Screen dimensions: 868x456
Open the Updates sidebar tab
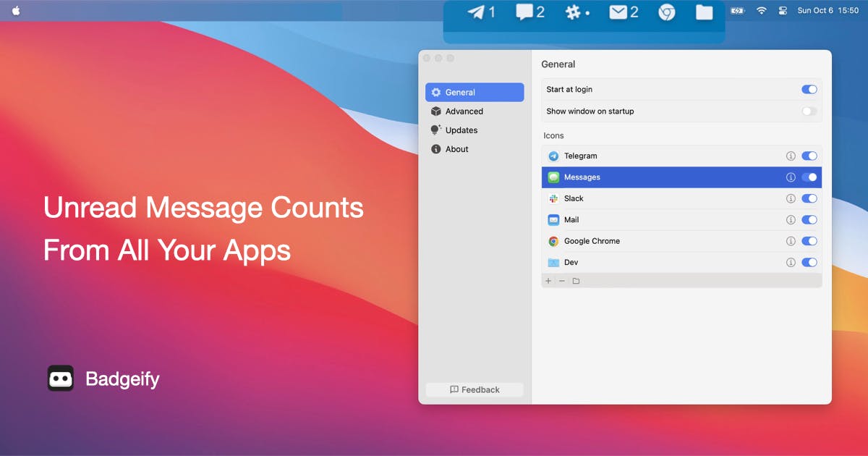click(475, 130)
